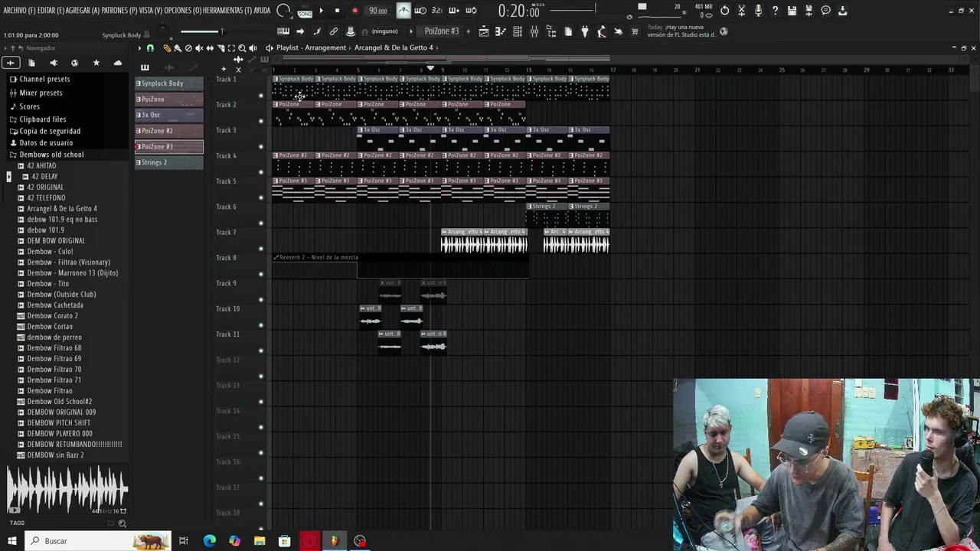Mute Track 3 with its green dot
Screen dimensions: 980x551
pyautogui.click(x=261, y=147)
